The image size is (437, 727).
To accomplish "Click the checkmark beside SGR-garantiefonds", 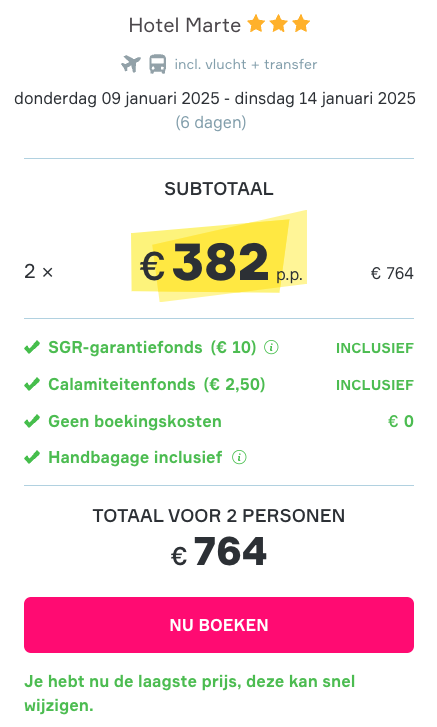I will (x=32, y=347).
